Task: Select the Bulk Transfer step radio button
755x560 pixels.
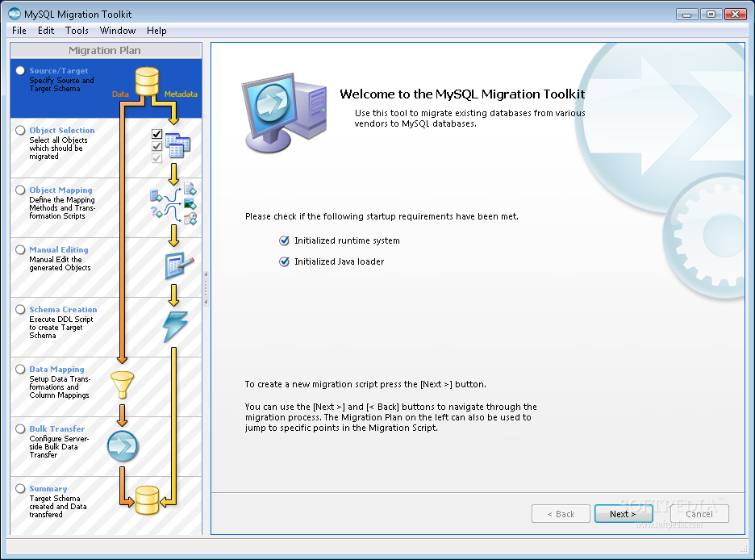Action: pos(20,428)
